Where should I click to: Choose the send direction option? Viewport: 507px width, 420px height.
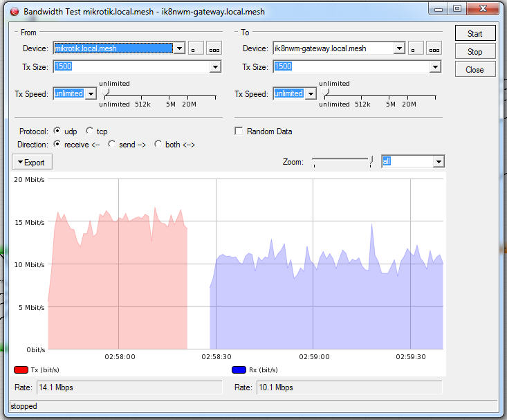coord(111,144)
